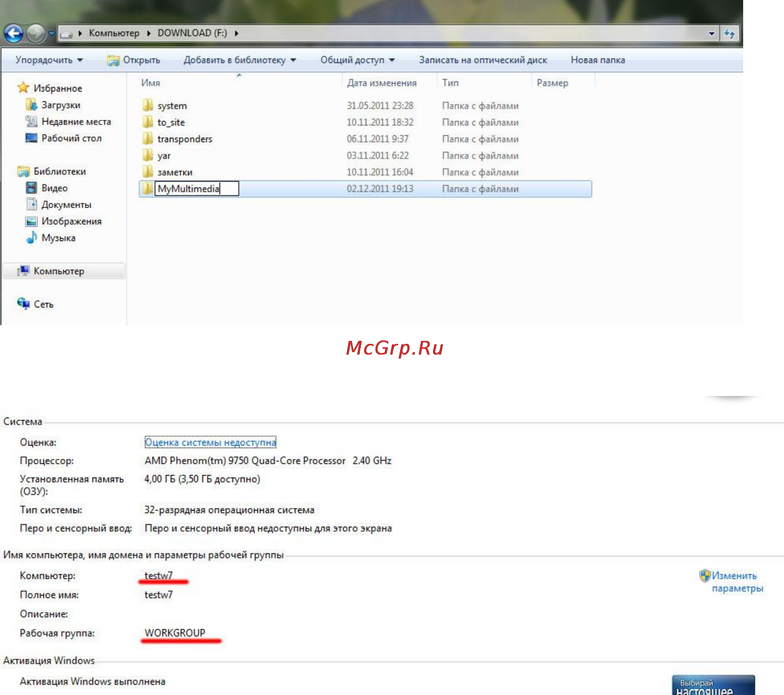Expand arrow after DOWNLOAD (F:) breadcrumb
The height and width of the screenshot is (695, 784).
click(x=236, y=33)
